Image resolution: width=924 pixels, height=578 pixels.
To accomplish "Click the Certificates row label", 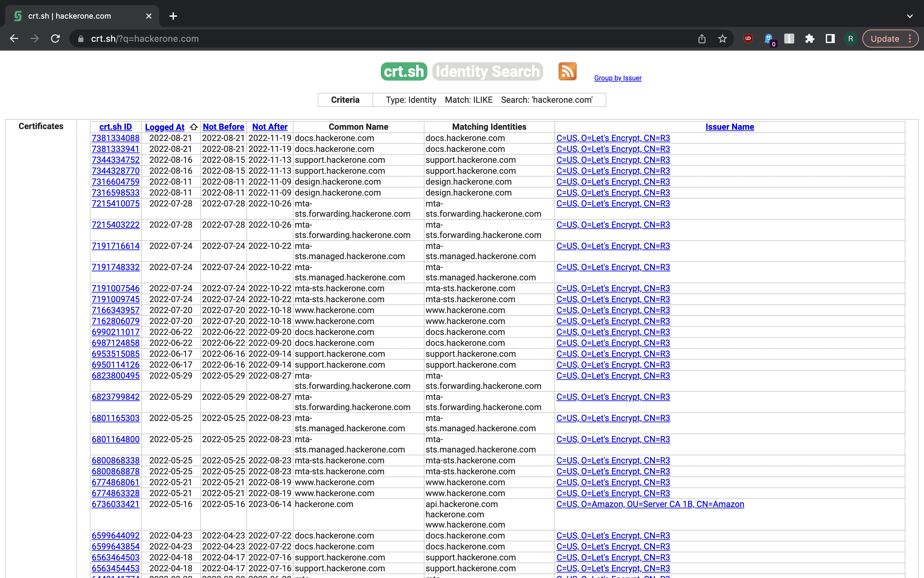I will [41, 126].
